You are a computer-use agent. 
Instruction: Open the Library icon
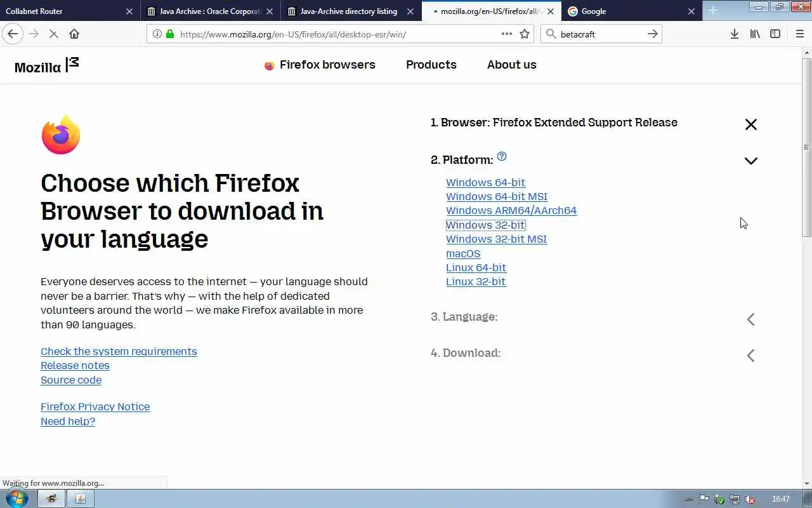[755, 34]
